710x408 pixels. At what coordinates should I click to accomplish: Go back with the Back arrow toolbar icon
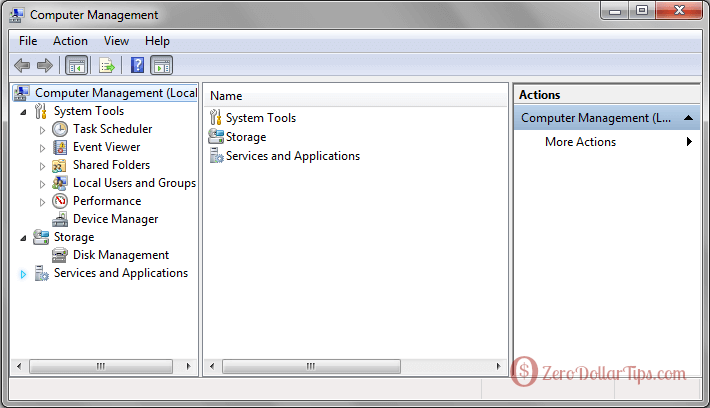(x=22, y=66)
